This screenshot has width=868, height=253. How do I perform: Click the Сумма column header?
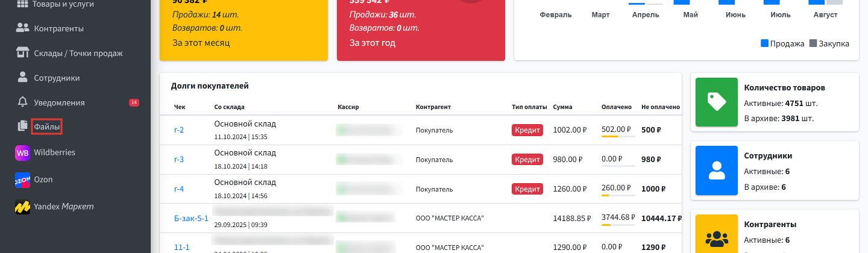pyautogui.click(x=562, y=107)
